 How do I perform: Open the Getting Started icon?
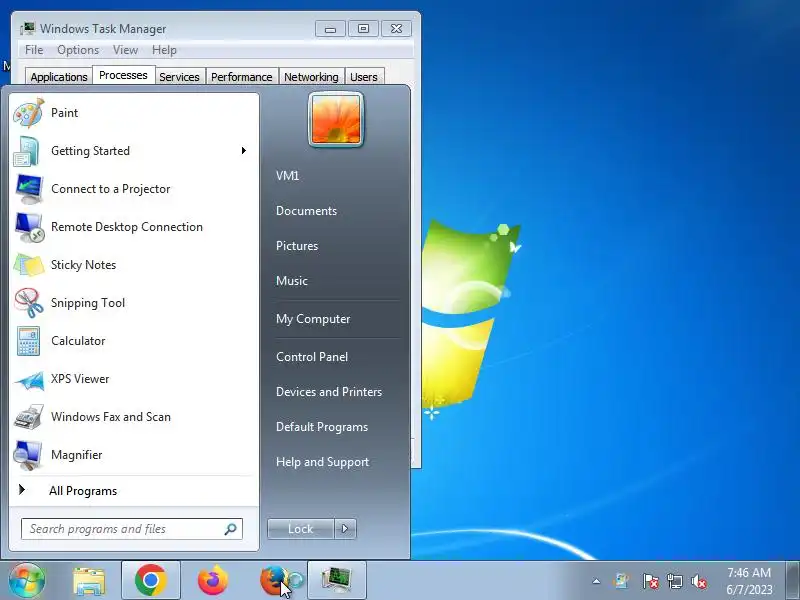(27, 151)
